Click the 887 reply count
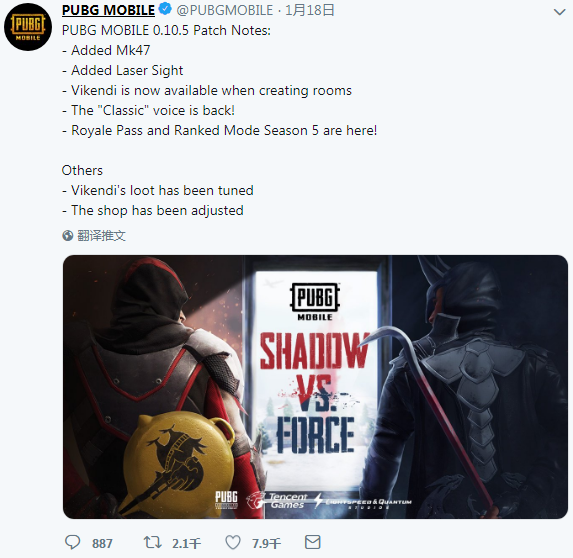Screen dimensions: 573x558 click(102, 543)
